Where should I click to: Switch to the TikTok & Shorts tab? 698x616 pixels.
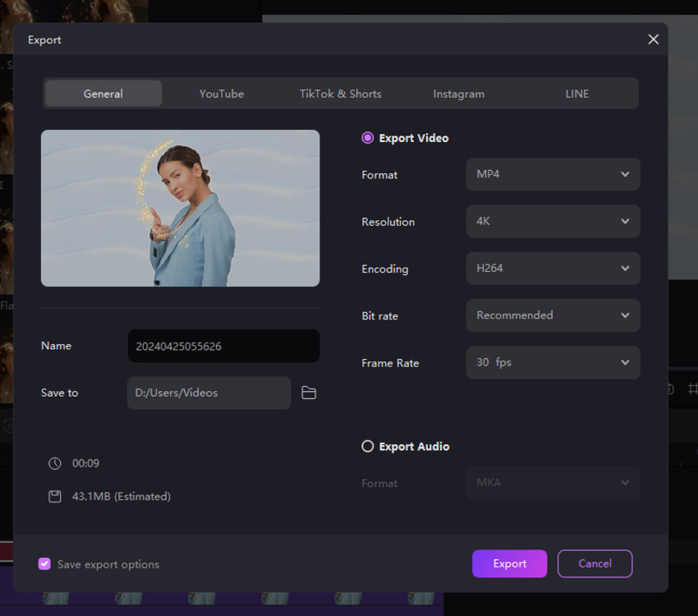[340, 94]
